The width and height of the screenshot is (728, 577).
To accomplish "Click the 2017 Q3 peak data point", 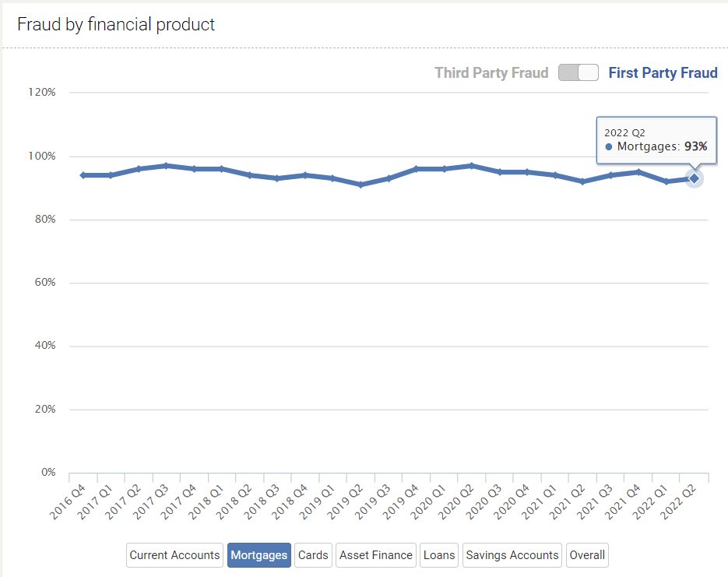I will point(166,166).
